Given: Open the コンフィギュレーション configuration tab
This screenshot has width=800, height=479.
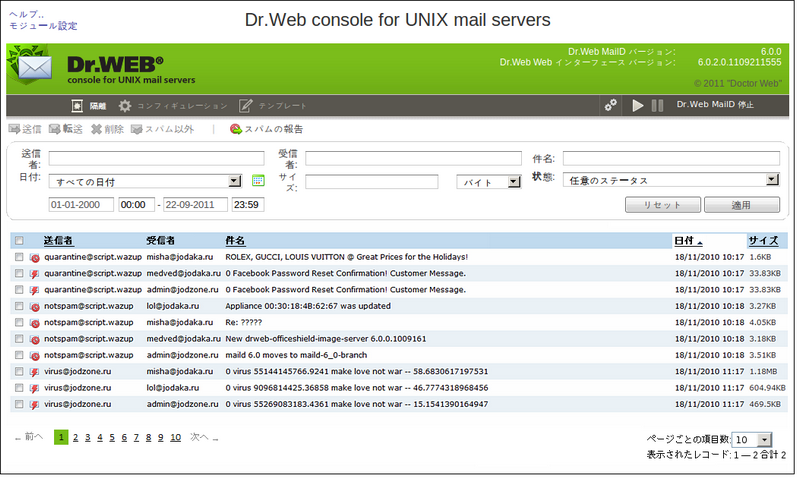Looking at the screenshot, I should point(173,106).
